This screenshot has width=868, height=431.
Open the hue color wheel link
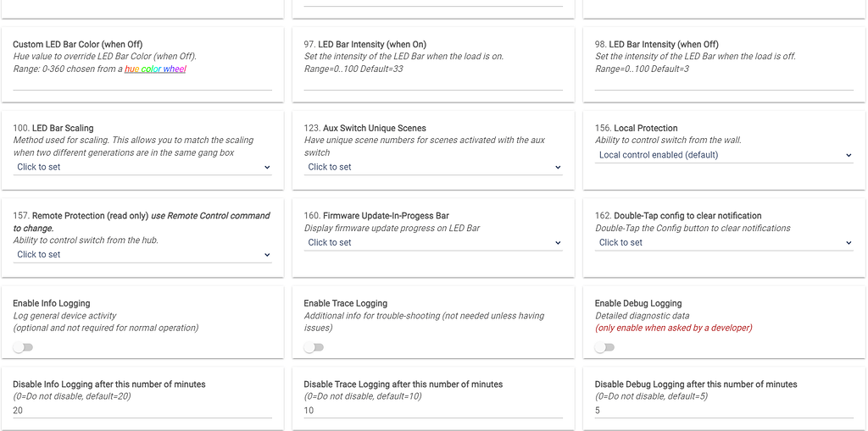(155, 69)
